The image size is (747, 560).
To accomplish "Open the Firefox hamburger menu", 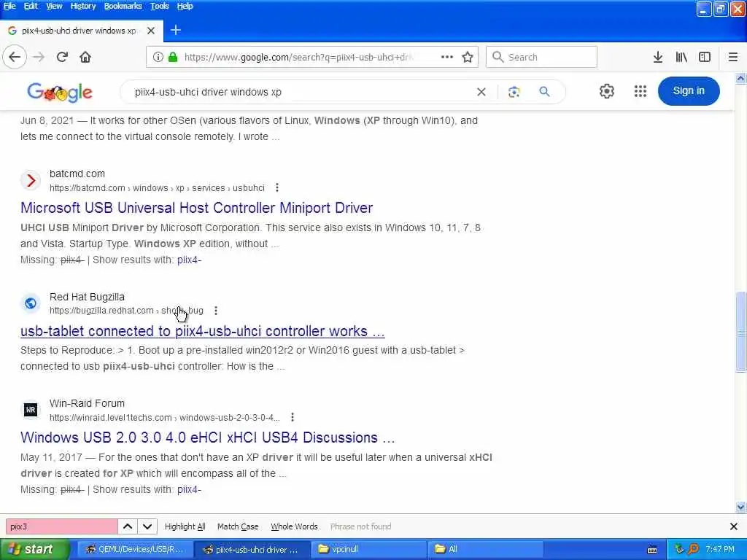I will point(733,57).
